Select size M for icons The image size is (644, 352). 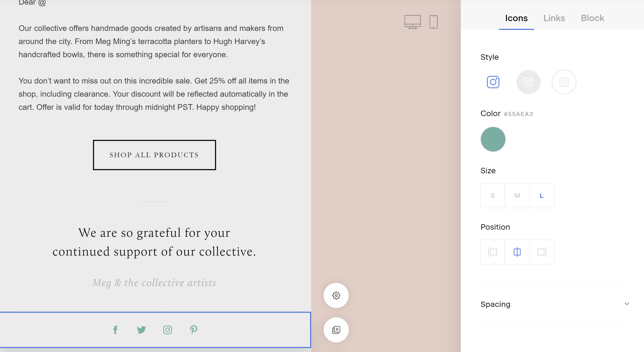(517, 196)
